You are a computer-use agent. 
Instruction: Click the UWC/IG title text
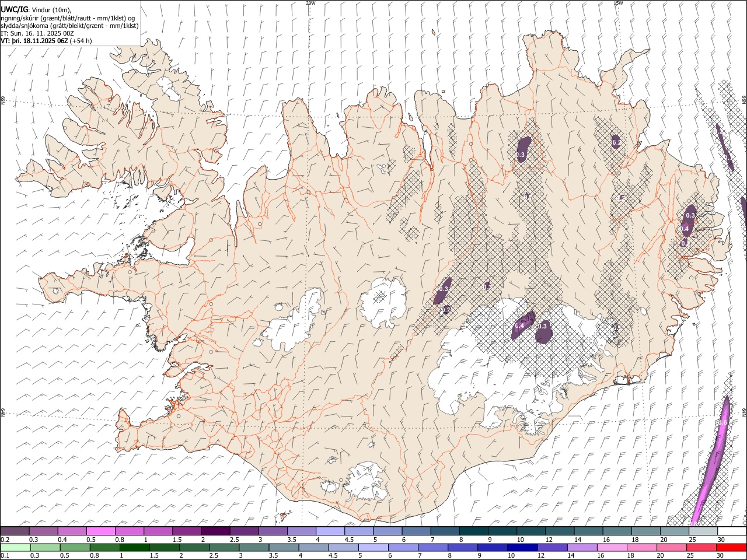pyautogui.click(x=15, y=9)
